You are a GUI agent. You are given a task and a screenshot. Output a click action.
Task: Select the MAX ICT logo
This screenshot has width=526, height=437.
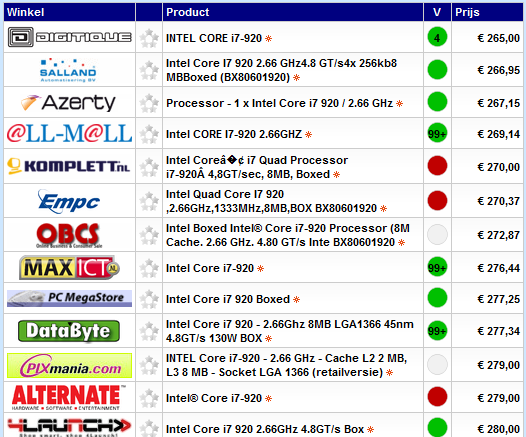pyautogui.click(x=69, y=268)
